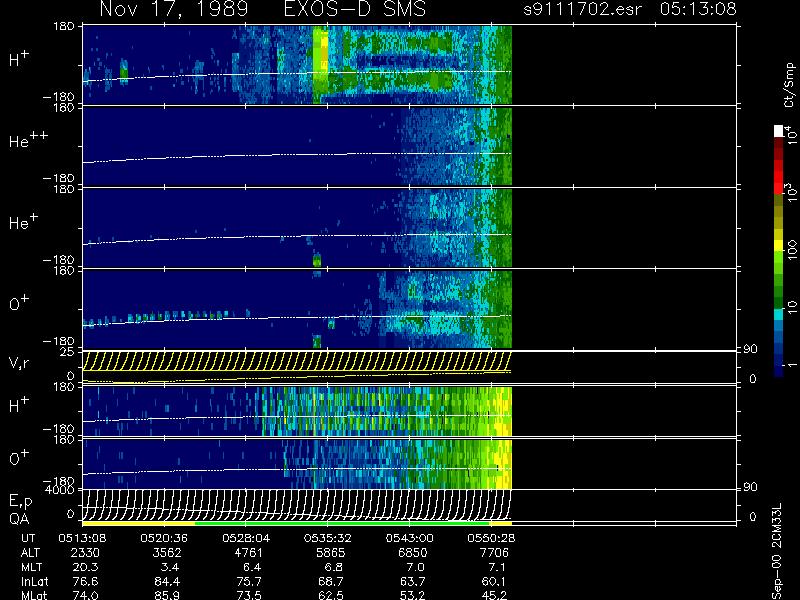Click the white top cap of the color bar
800x600 pixels.
pos(779,131)
